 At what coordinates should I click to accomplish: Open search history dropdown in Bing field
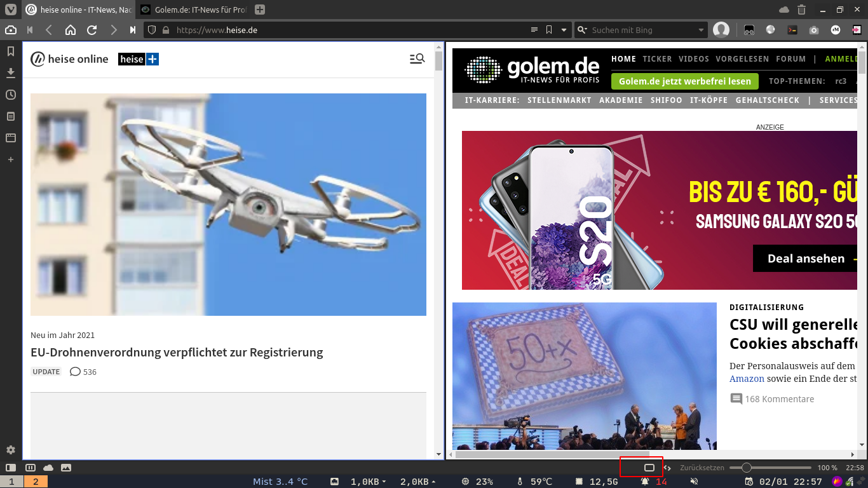(701, 30)
